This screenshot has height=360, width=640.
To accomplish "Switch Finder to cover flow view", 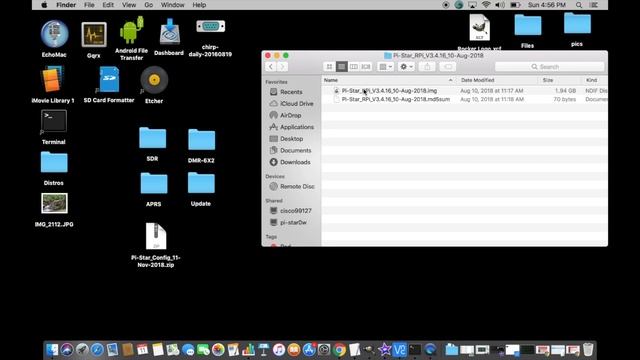I will (x=366, y=67).
